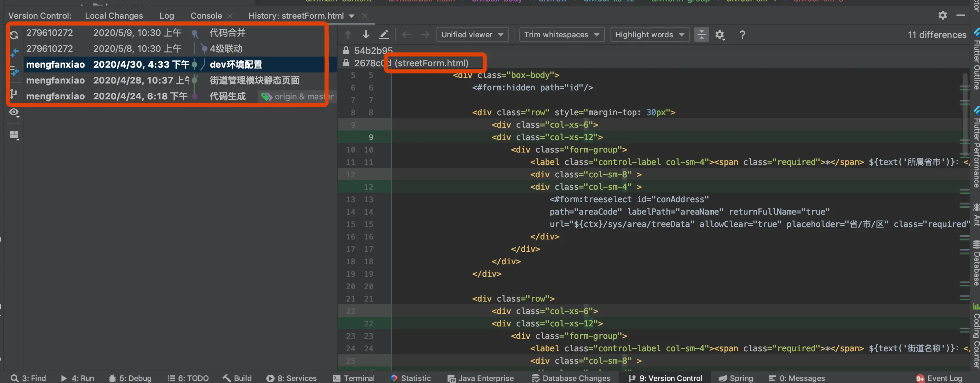Screen dimensions: 980x383
Task: Switch to the Local Changes tab
Action: [x=114, y=16]
